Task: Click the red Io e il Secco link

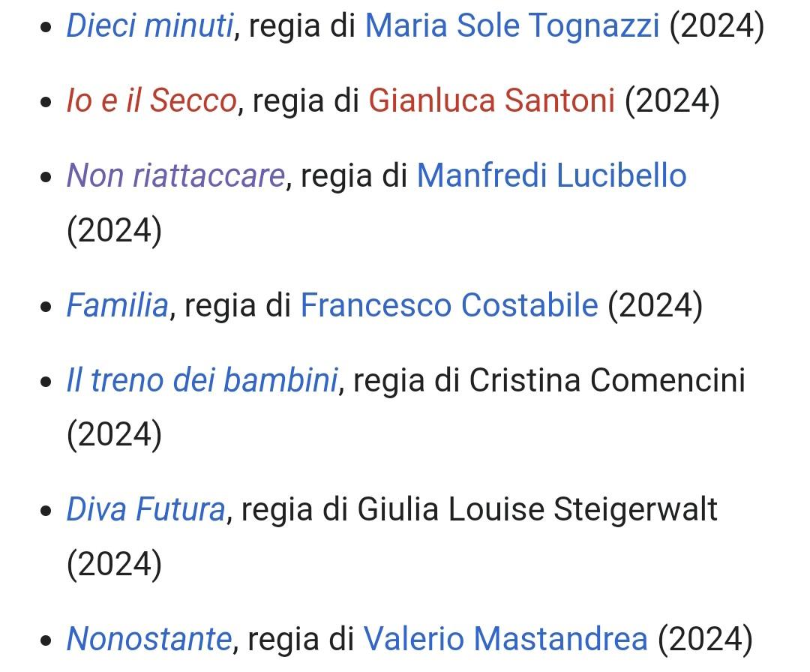Action: [151, 100]
